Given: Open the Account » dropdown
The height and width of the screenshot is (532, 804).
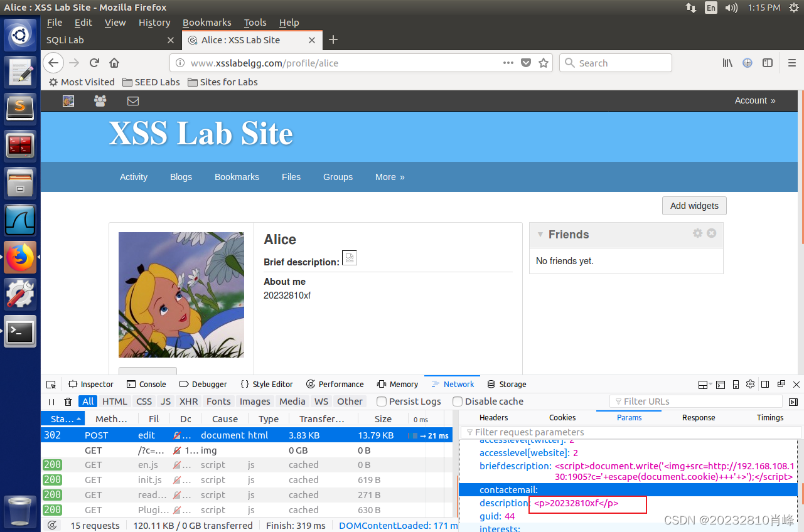Looking at the screenshot, I should click(755, 100).
